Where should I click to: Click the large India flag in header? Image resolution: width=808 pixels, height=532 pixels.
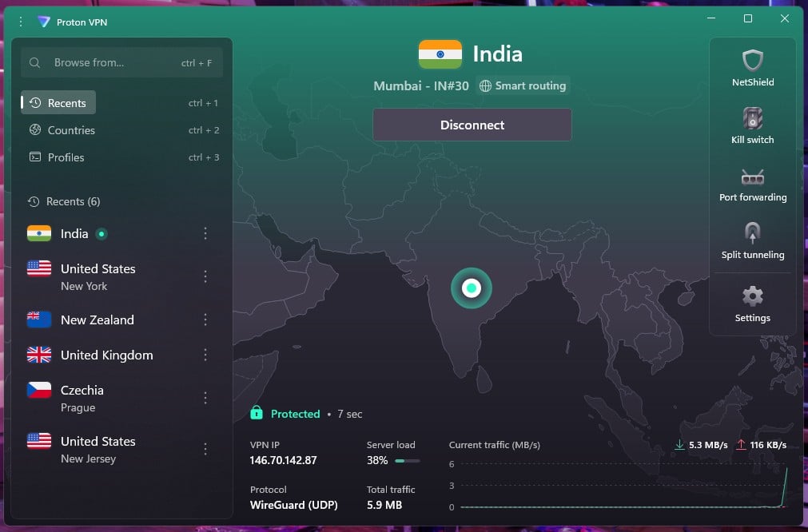pyautogui.click(x=440, y=54)
